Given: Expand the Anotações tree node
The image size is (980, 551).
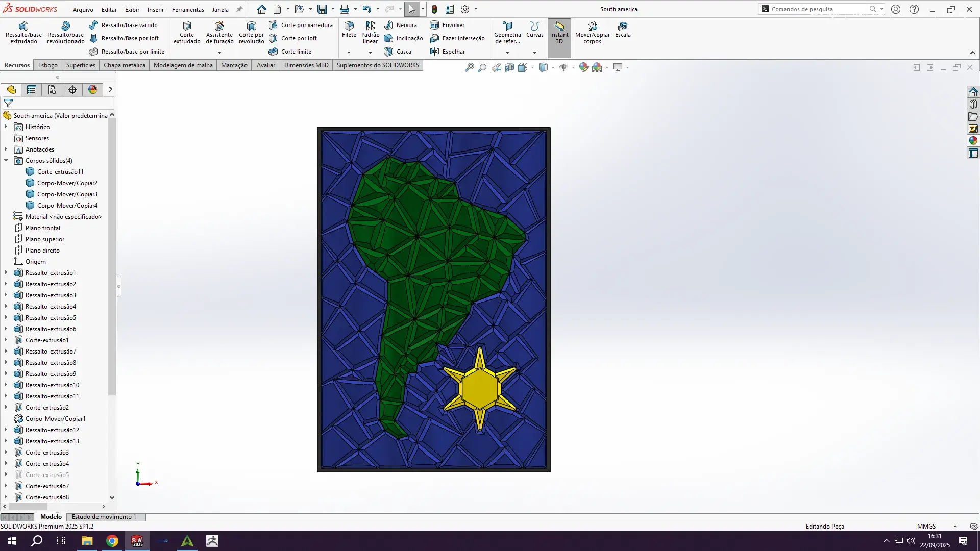Looking at the screenshot, I should click(x=6, y=149).
